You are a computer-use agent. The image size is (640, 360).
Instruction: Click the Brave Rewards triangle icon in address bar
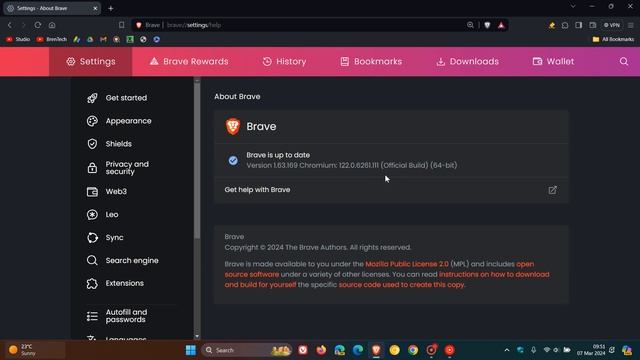501,25
